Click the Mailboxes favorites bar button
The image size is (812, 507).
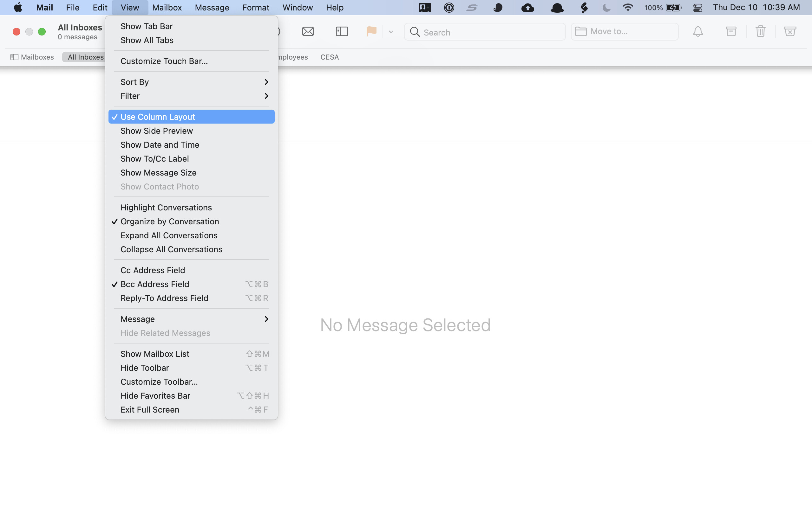pyautogui.click(x=32, y=57)
